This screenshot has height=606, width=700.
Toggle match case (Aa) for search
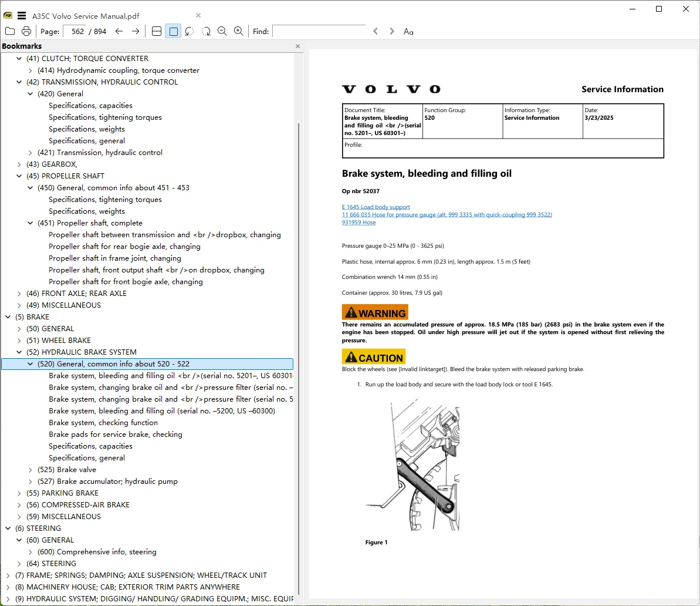pyautogui.click(x=408, y=31)
